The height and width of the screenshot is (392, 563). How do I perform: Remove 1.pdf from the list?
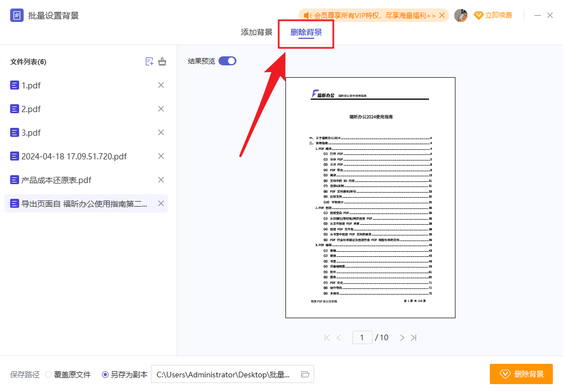click(161, 85)
